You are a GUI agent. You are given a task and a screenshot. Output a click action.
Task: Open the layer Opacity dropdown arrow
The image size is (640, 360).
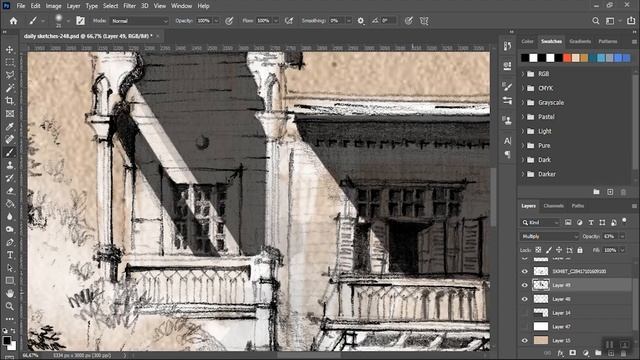(x=622, y=236)
